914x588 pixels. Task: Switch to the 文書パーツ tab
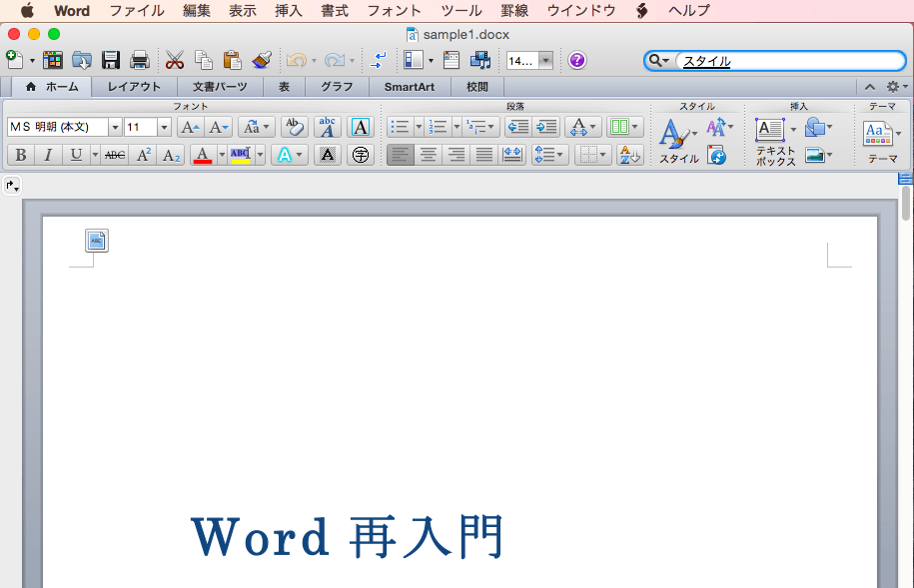pos(220,87)
